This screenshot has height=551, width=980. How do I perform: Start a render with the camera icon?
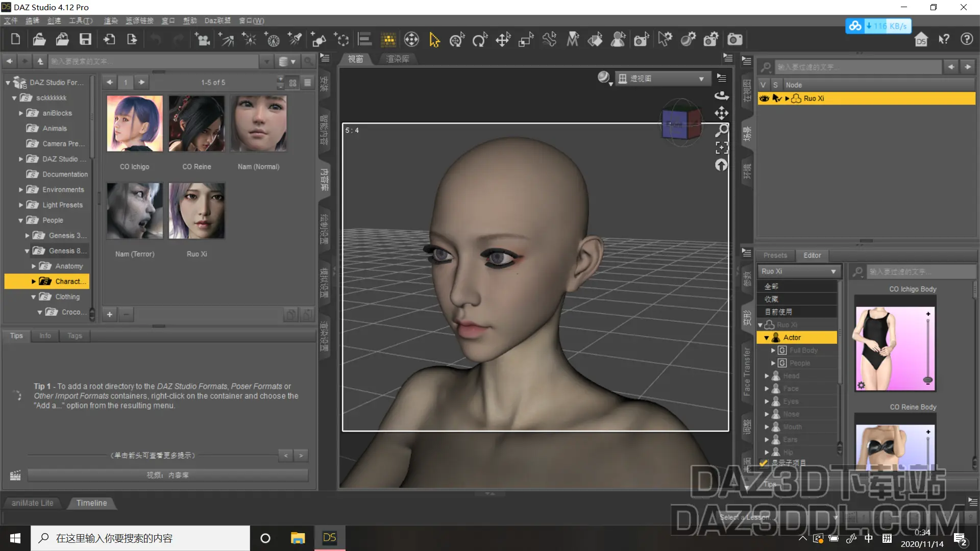click(734, 39)
